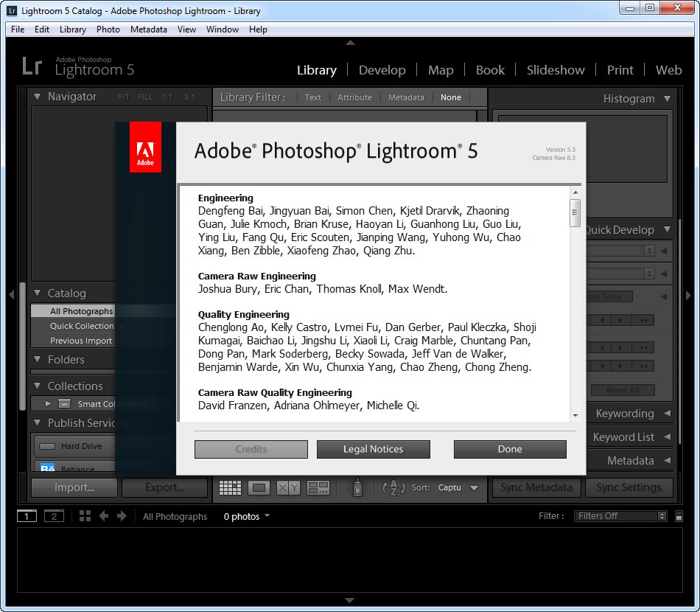This screenshot has height=612, width=700.
Task: Select Text in the Library Filter bar
Action: 312,97
